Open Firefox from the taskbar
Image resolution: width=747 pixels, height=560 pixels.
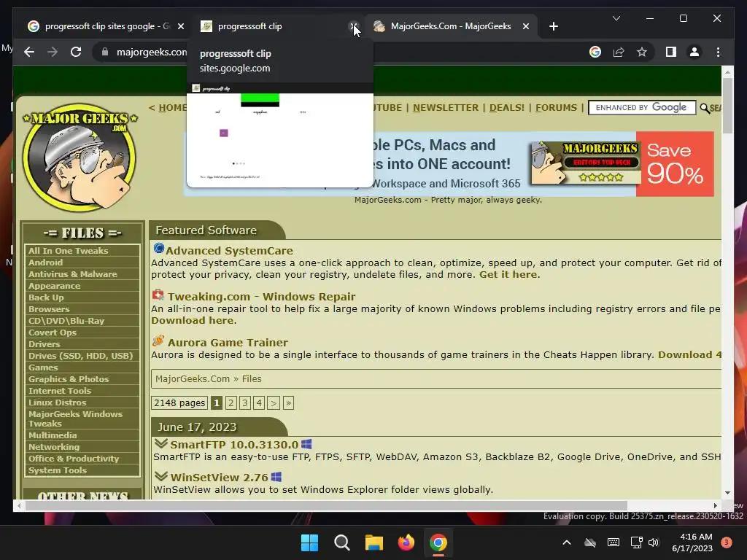tap(406, 542)
